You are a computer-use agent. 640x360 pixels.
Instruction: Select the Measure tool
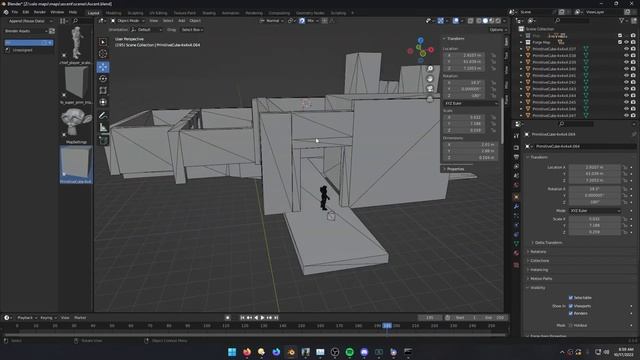click(103, 128)
